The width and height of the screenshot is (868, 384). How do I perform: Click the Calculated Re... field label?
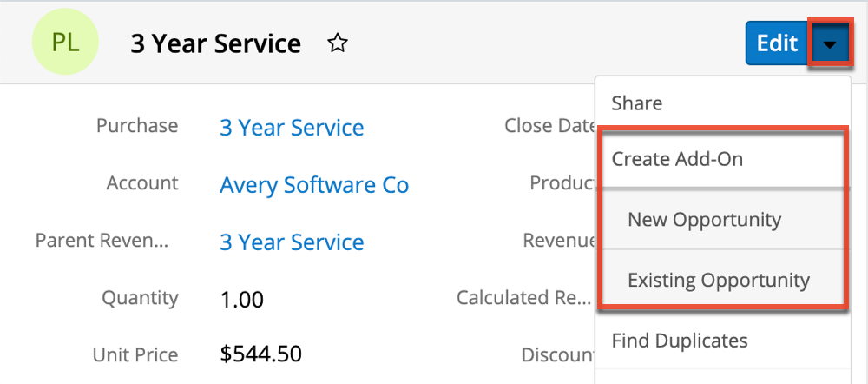pos(526,298)
